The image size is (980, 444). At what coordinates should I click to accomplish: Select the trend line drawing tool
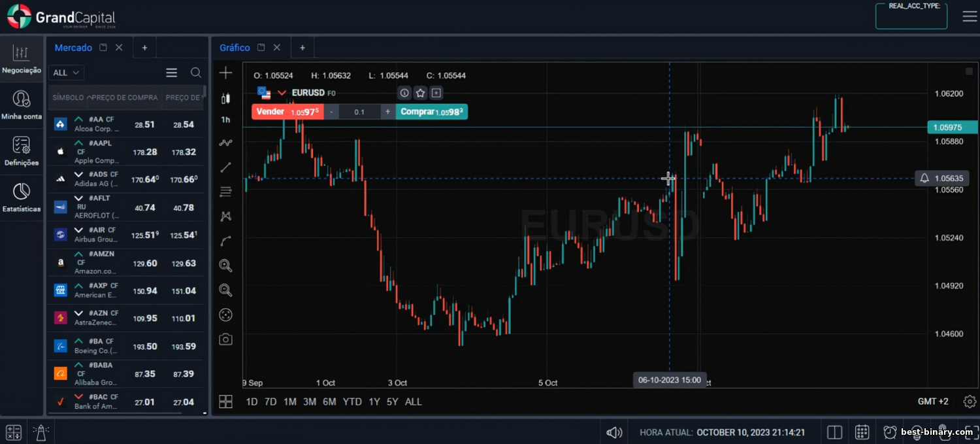point(225,167)
